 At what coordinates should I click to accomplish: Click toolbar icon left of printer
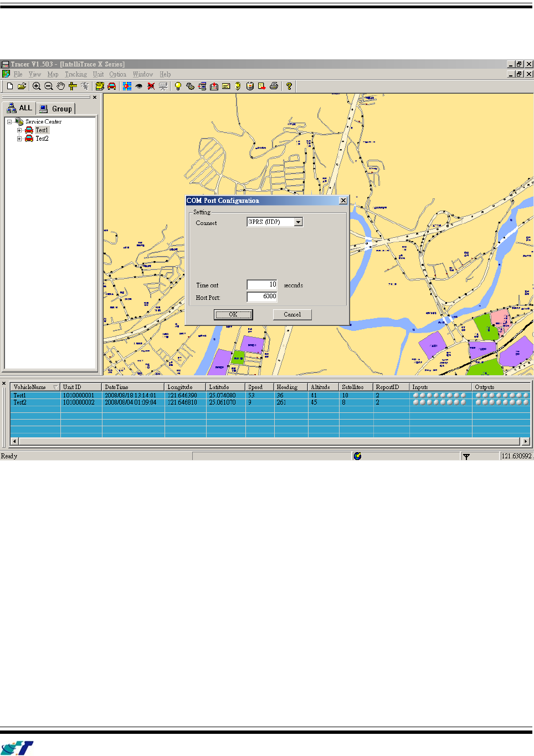pos(261,86)
